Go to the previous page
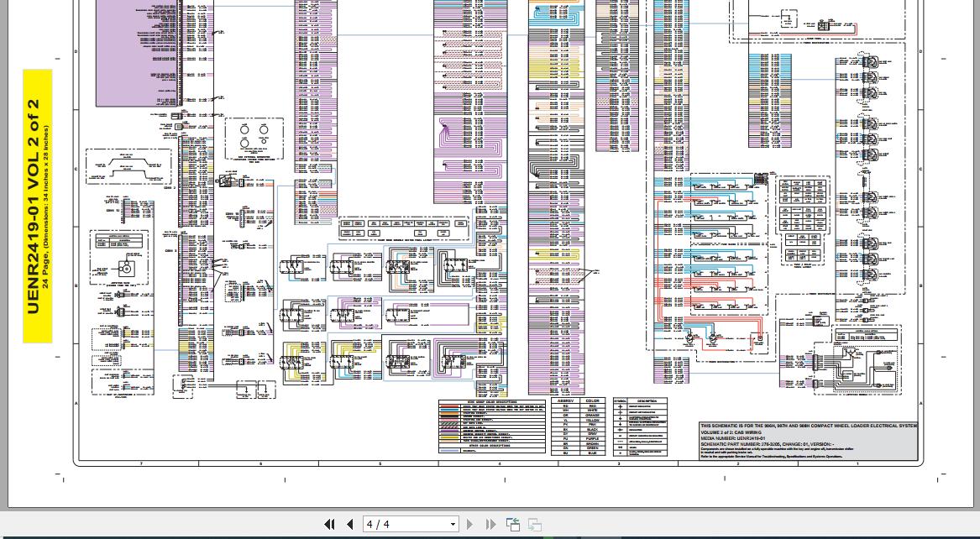Image resolution: width=980 pixels, height=539 pixels. click(349, 525)
